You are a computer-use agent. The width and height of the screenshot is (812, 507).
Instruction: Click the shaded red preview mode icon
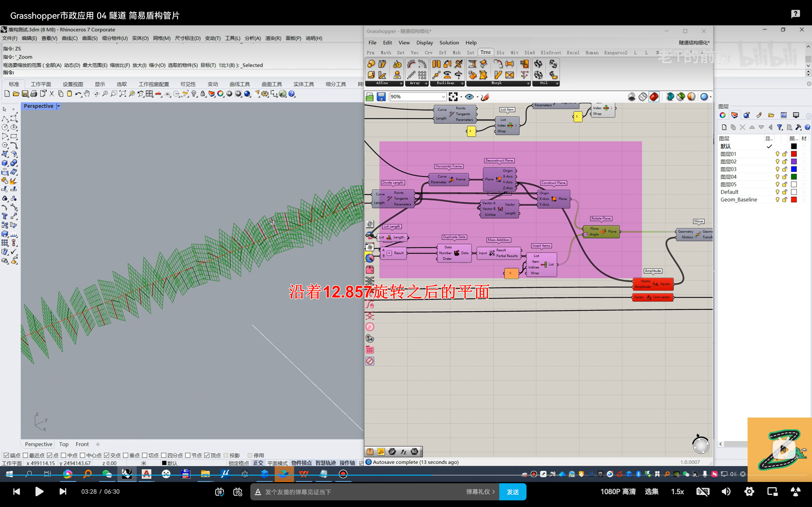pyautogui.click(x=654, y=97)
